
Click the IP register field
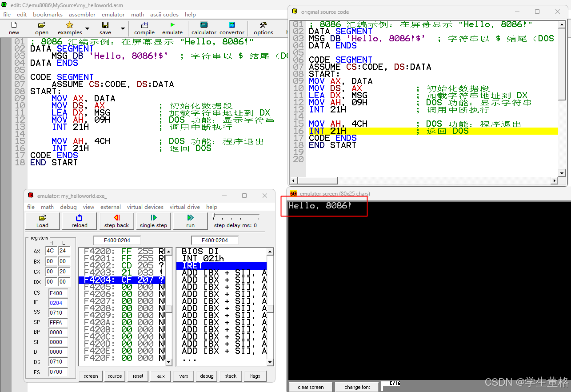tap(58, 303)
